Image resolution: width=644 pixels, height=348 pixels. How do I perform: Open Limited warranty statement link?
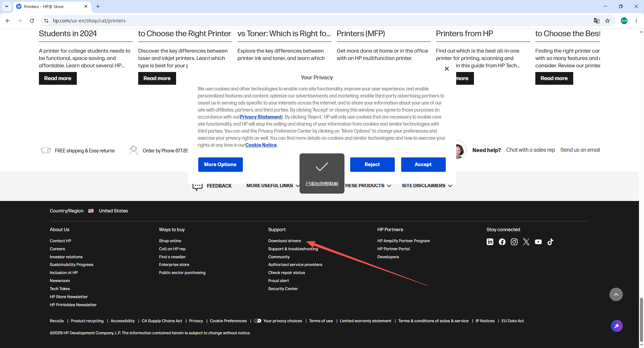(365, 321)
